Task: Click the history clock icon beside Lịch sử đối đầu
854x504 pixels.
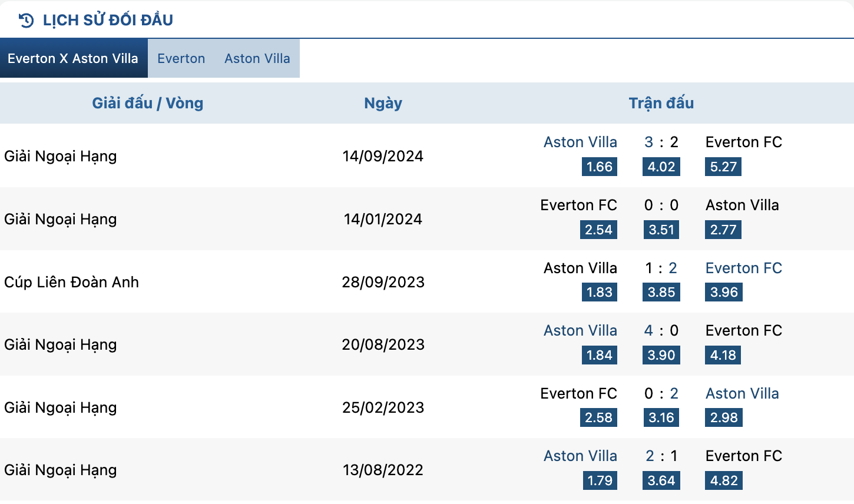Action: coord(27,21)
